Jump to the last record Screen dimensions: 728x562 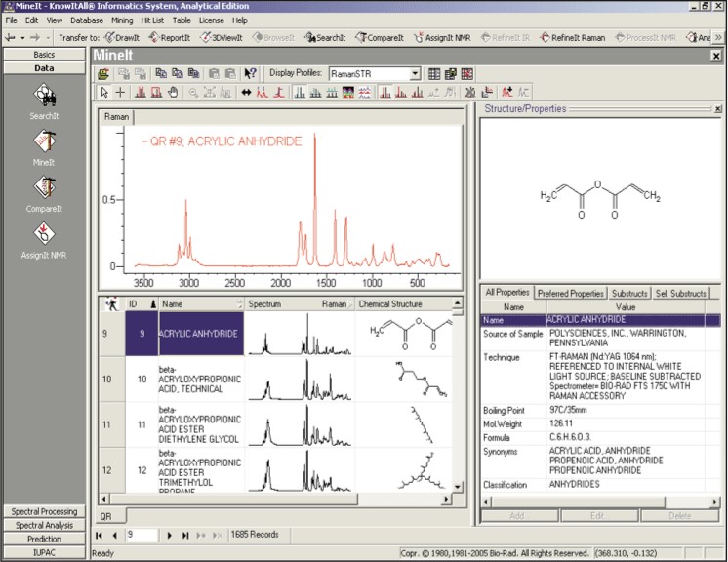(185, 535)
